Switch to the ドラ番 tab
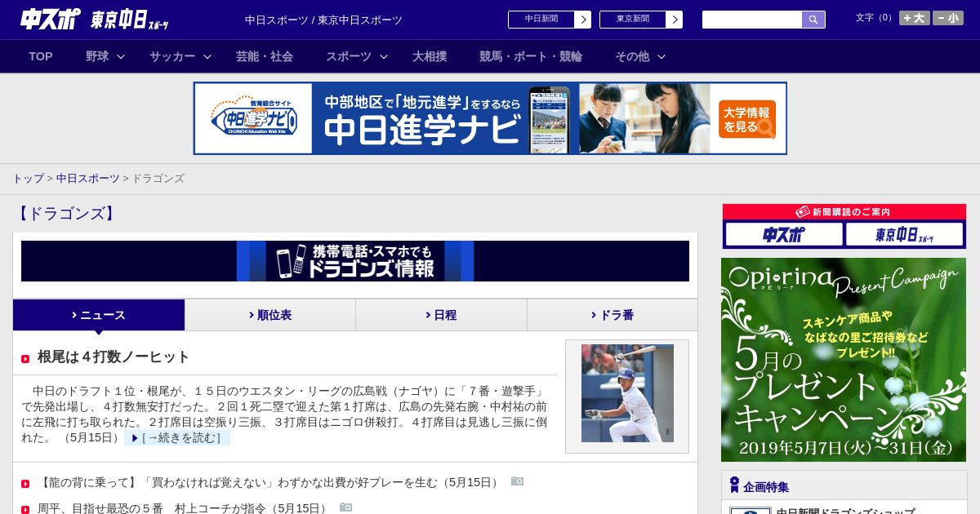This screenshot has width=980, height=514. 612,315
